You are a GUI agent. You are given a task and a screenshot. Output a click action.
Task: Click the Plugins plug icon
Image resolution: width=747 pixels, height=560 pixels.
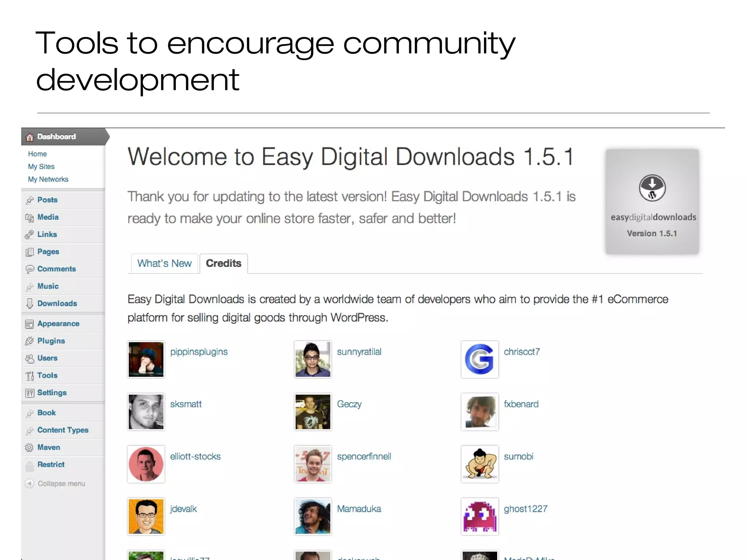[x=30, y=341]
